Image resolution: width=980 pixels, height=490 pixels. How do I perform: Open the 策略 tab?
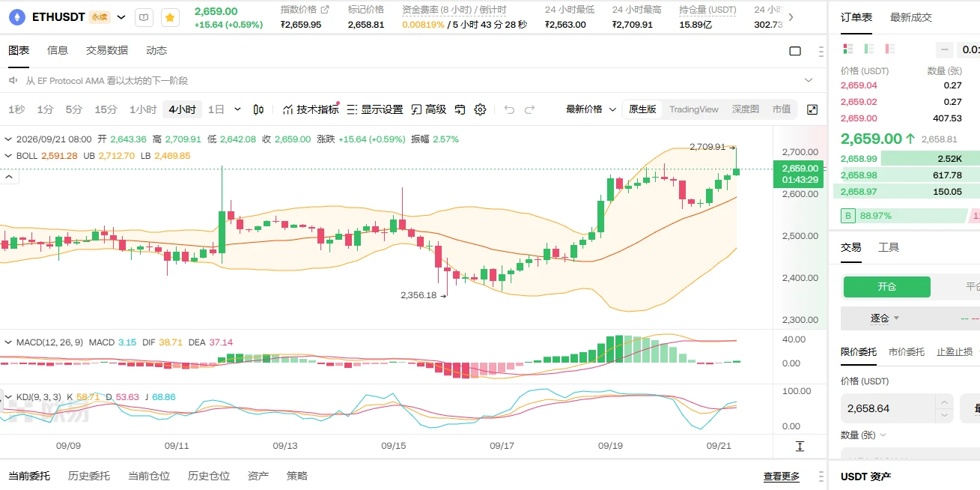click(x=297, y=476)
